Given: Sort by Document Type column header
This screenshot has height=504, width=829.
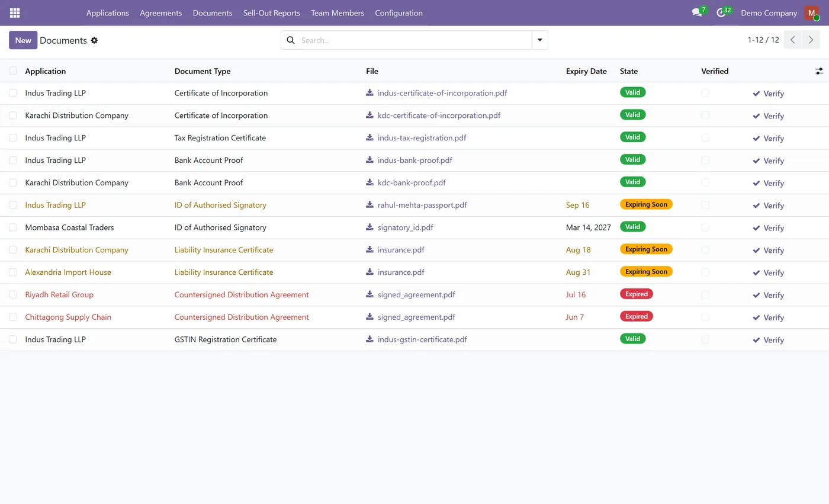Looking at the screenshot, I should coord(203,71).
